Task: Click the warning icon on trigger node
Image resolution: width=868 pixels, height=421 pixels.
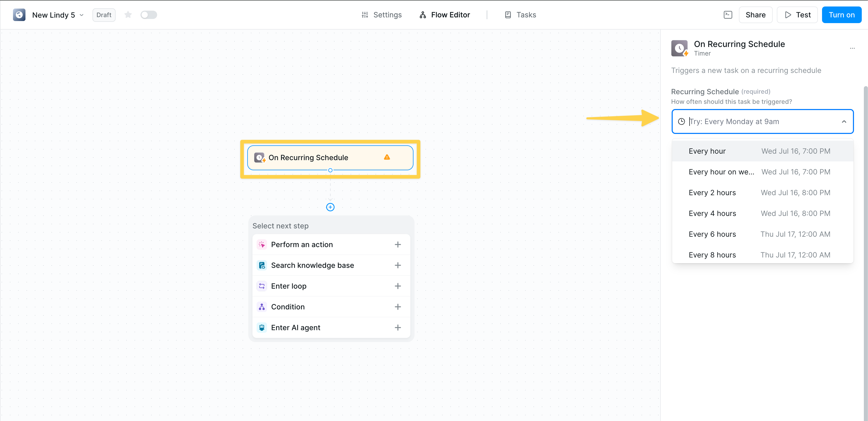Action: coord(387,157)
